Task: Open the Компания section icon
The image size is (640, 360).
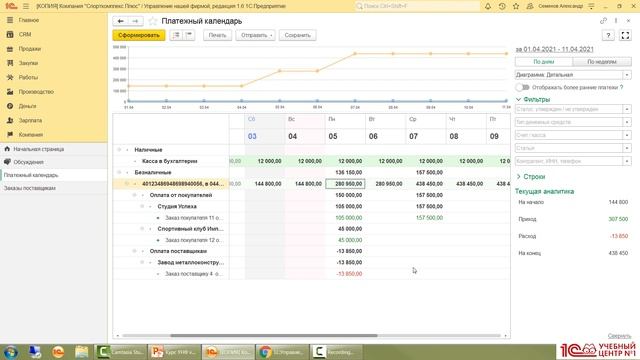Action: pos(10,134)
